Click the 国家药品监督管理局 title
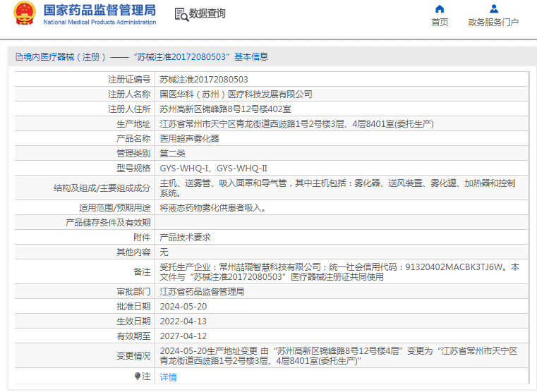The image size is (537, 392). [x=99, y=10]
